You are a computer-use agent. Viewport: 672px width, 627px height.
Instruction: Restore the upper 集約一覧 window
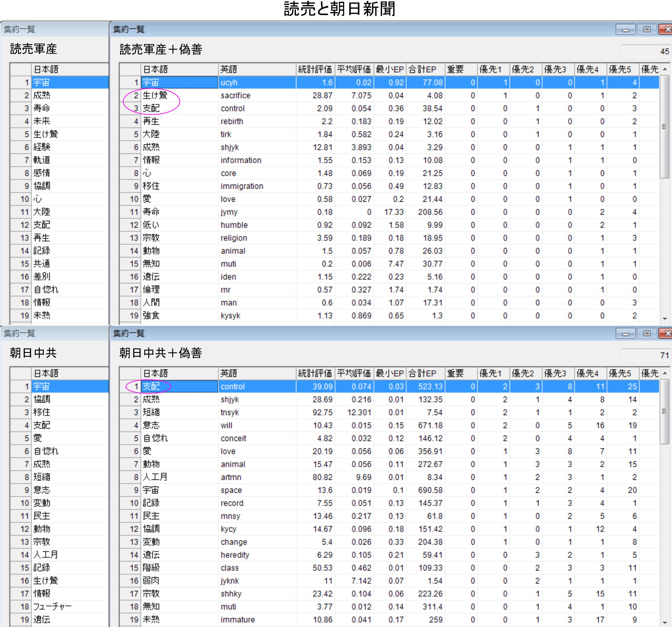647,30
